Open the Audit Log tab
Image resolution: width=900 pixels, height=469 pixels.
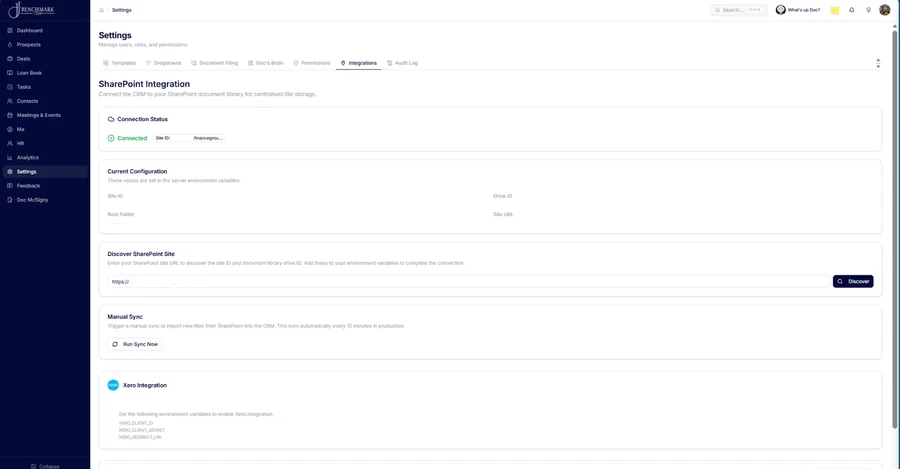click(402, 63)
